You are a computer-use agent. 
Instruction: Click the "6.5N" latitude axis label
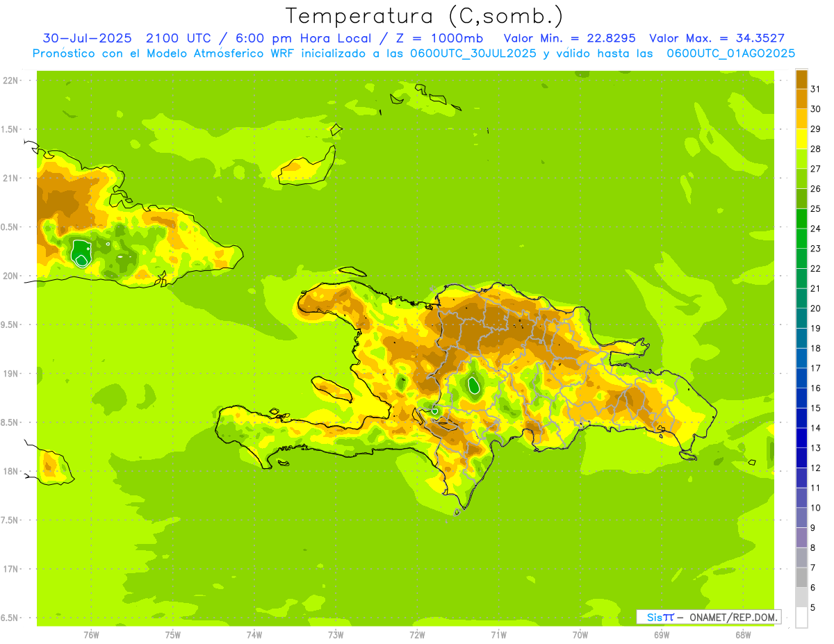10,618
